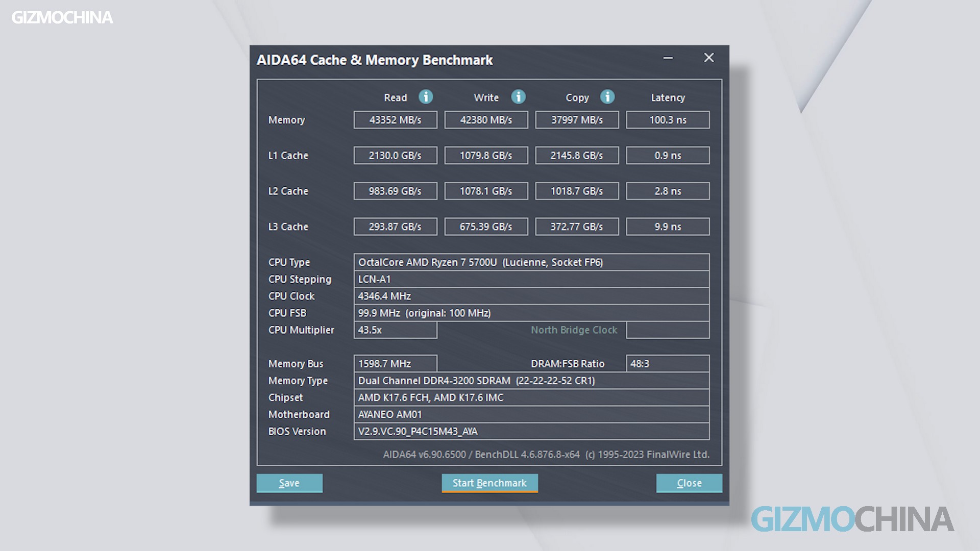
Task: Minimize the AIDA64 benchmark window
Action: [x=668, y=58]
